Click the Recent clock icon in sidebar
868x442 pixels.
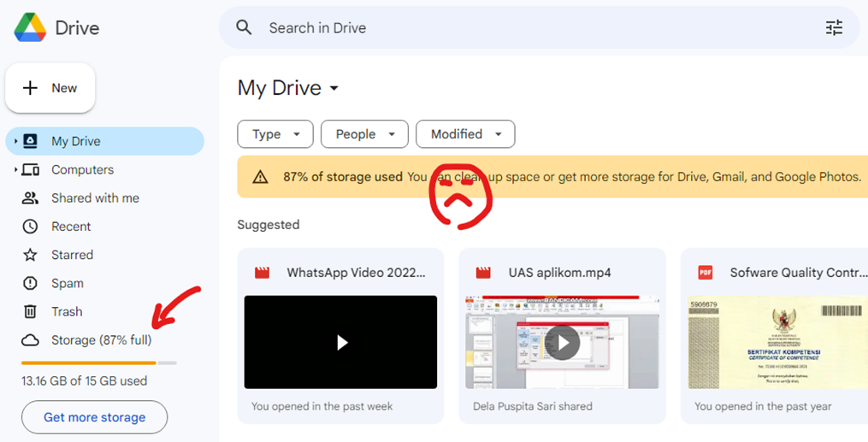tap(31, 227)
